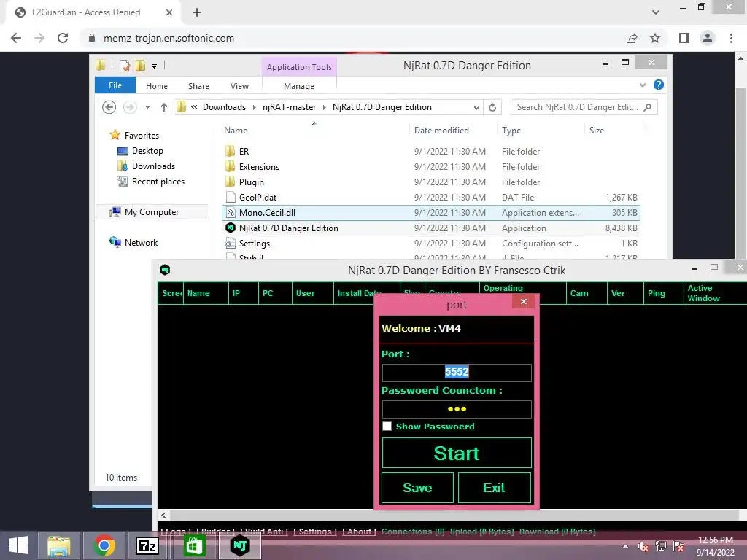Open 7-Zip from the taskbar
Image resolution: width=747 pixels, height=560 pixels.
point(147,545)
